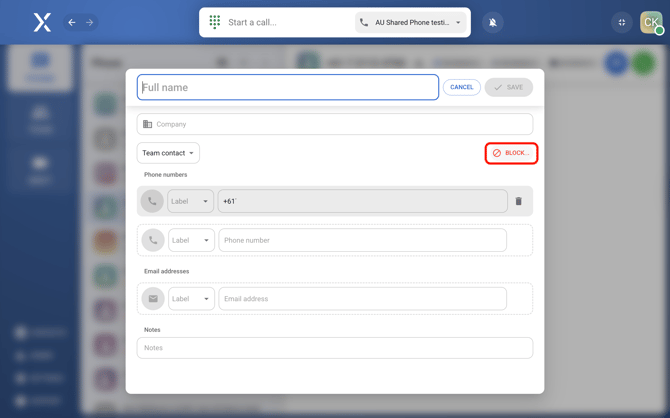The height and width of the screenshot is (418, 670).
Task: Go back with the left arrow
Action: (72, 23)
